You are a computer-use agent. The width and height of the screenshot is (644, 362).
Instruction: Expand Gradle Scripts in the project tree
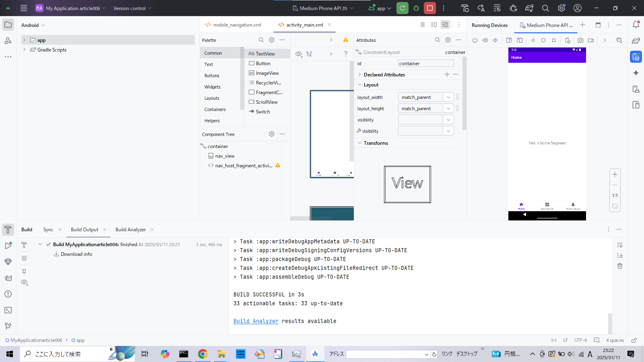[24, 49]
